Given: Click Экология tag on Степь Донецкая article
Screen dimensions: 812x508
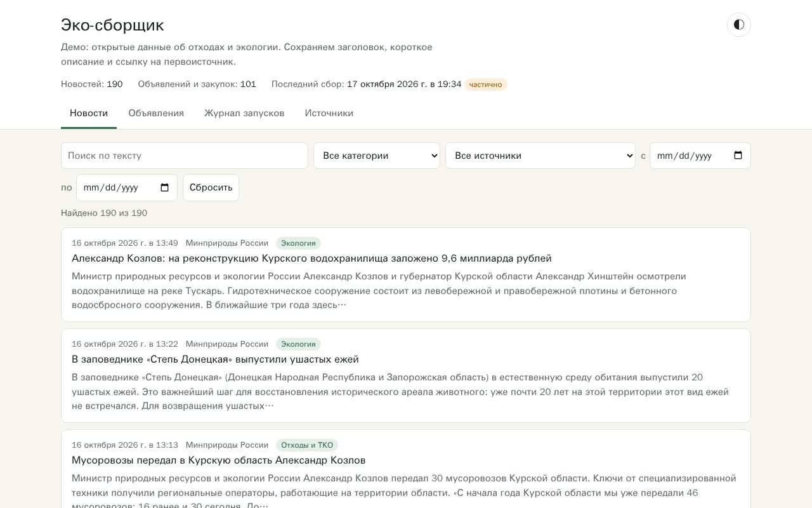Looking at the screenshot, I should (x=298, y=344).
